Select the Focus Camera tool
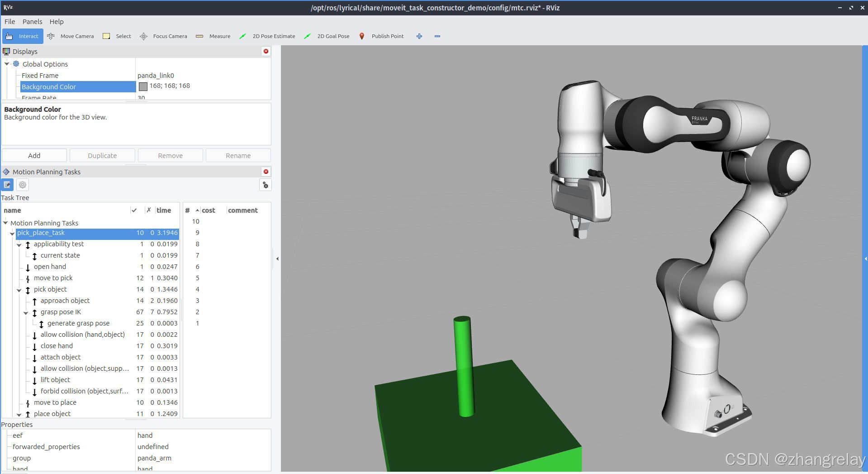 pyautogui.click(x=163, y=36)
